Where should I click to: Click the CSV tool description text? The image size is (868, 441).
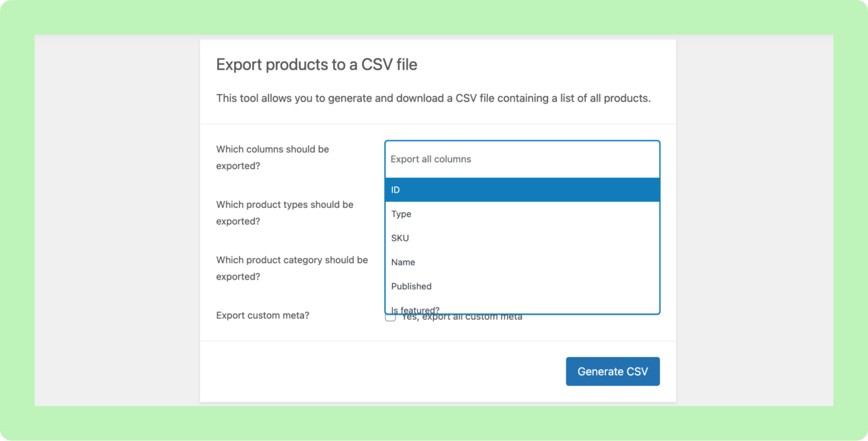(433, 98)
